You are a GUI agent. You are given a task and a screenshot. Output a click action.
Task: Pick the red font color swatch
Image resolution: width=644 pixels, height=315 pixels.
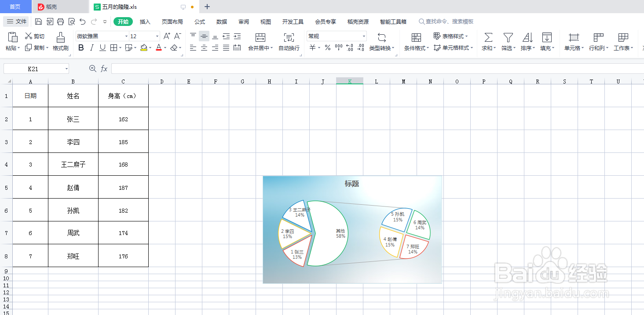pyautogui.click(x=159, y=48)
